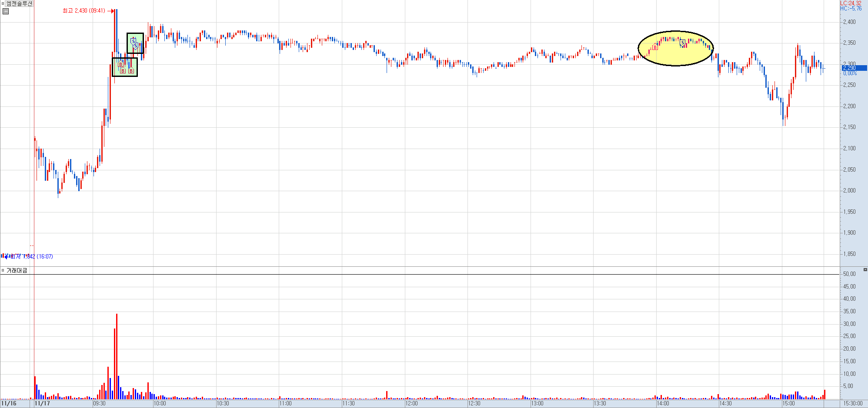Click the 11/17 date on the time axis
The height and width of the screenshot is (408, 868).
click(x=42, y=404)
